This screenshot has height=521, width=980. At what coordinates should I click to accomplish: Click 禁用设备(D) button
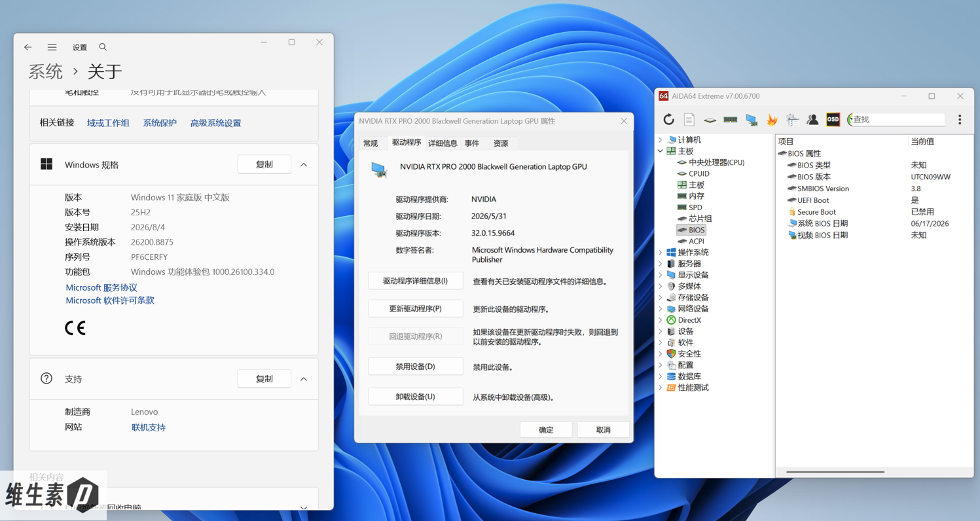point(416,367)
